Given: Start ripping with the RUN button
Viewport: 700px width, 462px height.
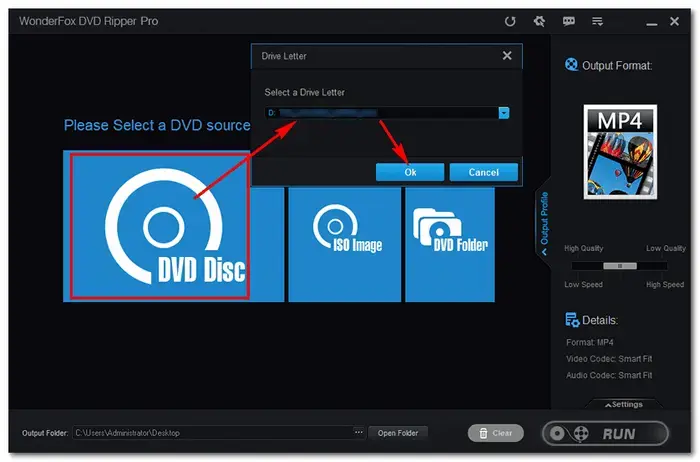Looking at the screenshot, I should 605,433.
